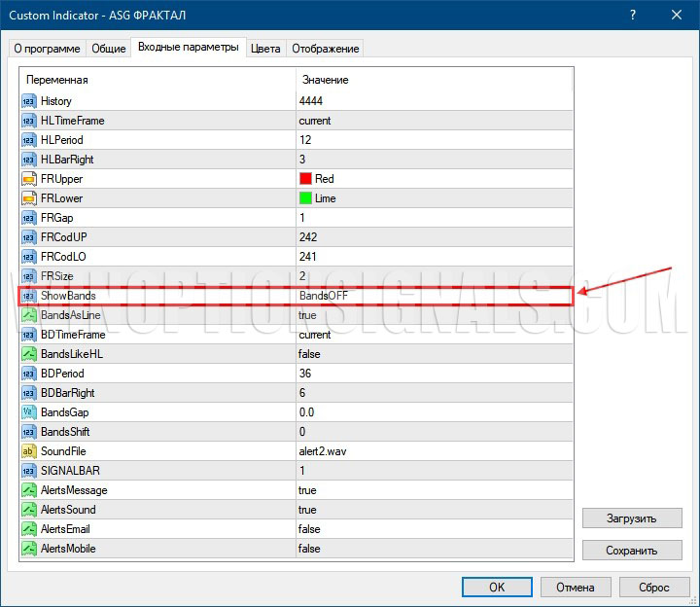Click the boolean icon next to AlertsEmail
Viewport: 700px width, 607px height.
pyautogui.click(x=29, y=529)
